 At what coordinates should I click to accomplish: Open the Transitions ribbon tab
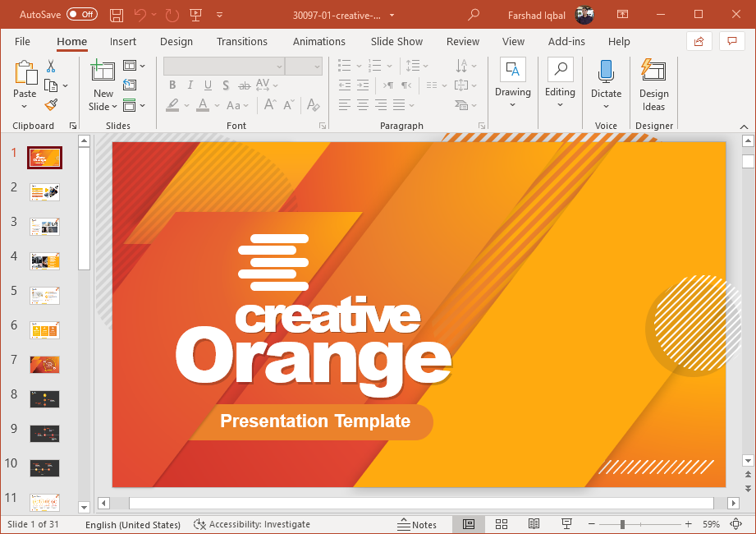pyautogui.click(x=241, y=42)
